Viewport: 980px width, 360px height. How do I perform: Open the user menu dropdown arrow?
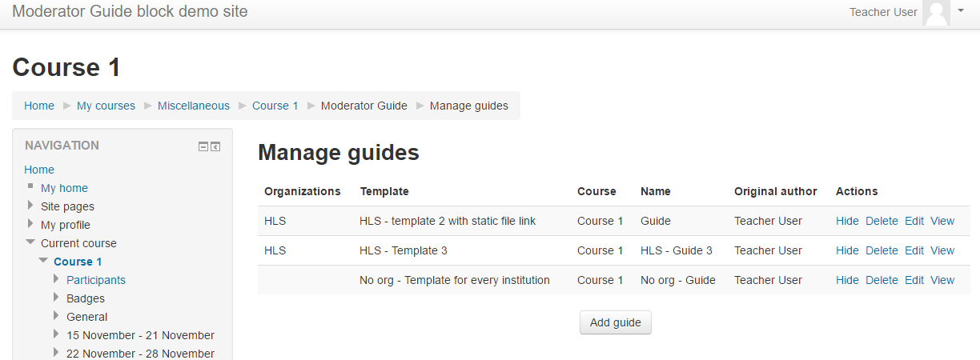(961, 11)
